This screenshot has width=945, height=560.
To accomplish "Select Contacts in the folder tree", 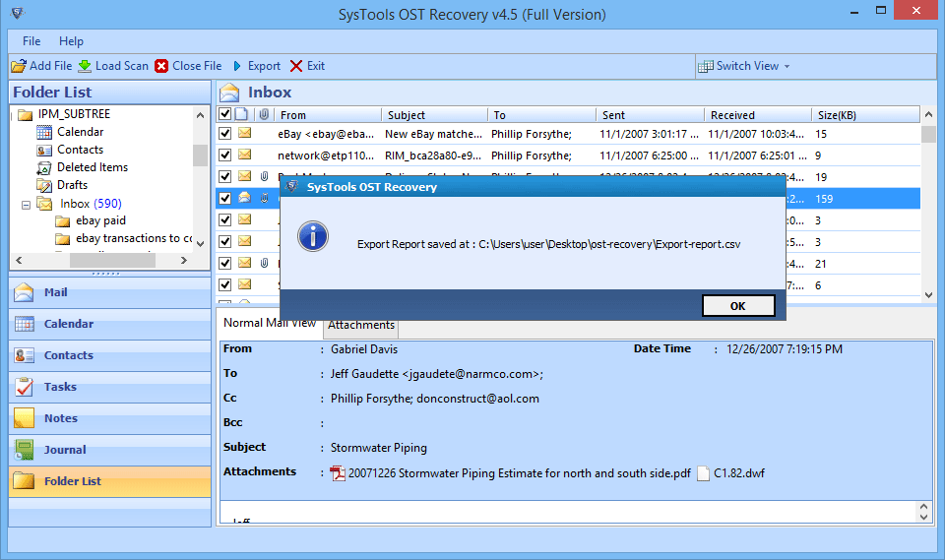I will click(x=80, y=150).
